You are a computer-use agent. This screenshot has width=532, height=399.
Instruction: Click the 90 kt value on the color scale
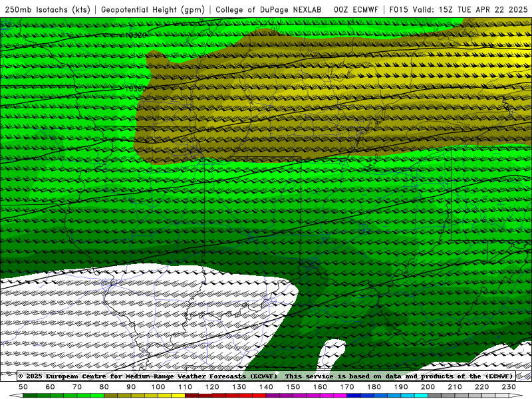click(131, 387)
